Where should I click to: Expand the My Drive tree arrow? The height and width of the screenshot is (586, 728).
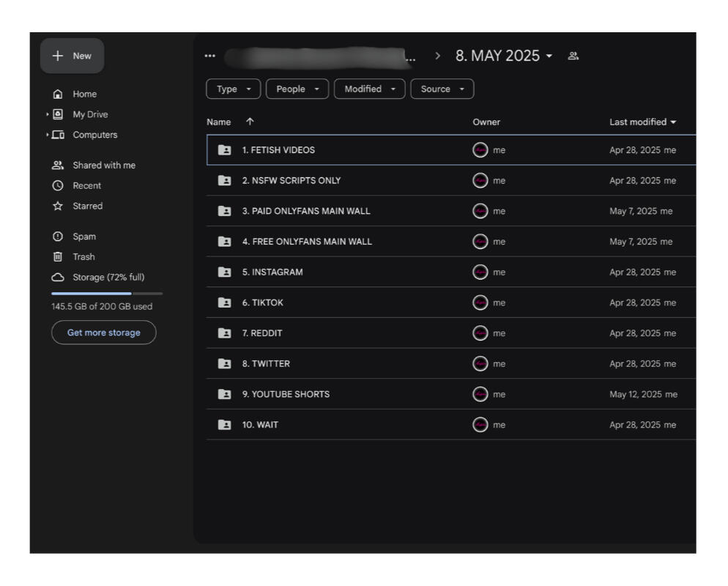pyautogui.click(x=49, y=115)
